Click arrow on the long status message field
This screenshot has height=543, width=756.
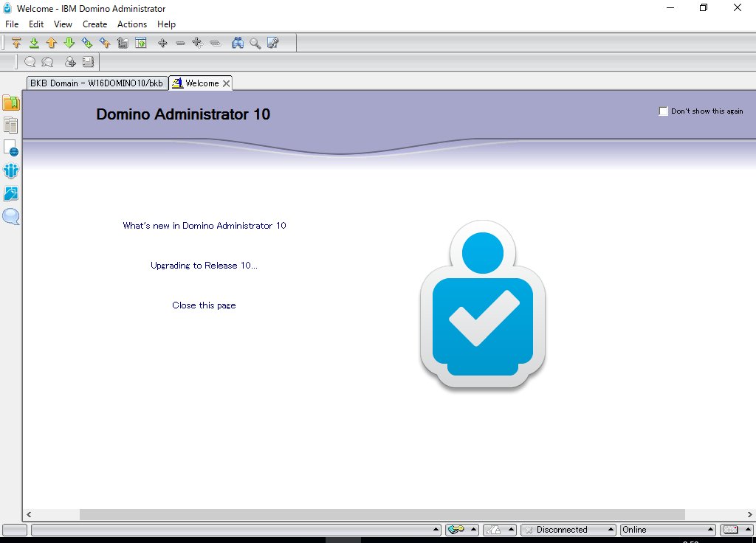point(436,530)
